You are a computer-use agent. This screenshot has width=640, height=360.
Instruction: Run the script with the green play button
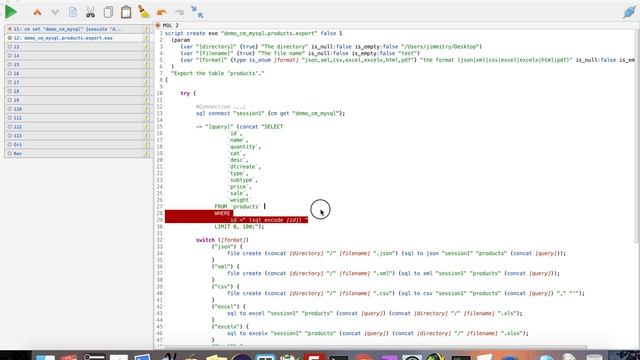[11, 12]
